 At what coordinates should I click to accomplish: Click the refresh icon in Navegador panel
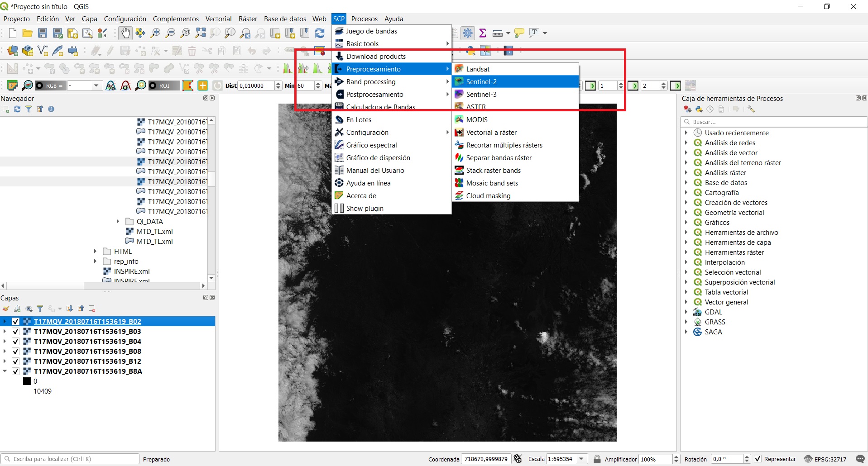click(17, 109)
